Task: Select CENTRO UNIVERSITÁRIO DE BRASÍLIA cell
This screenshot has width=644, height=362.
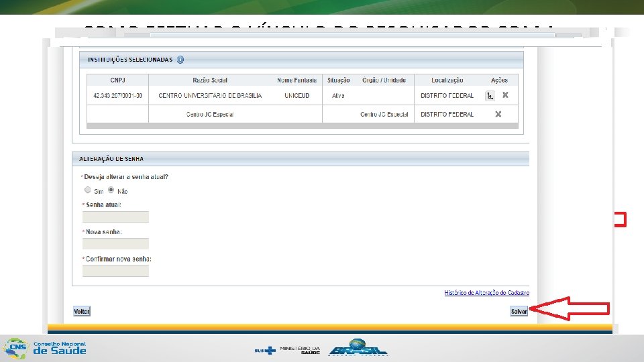Action: click(x=210, y=96)
